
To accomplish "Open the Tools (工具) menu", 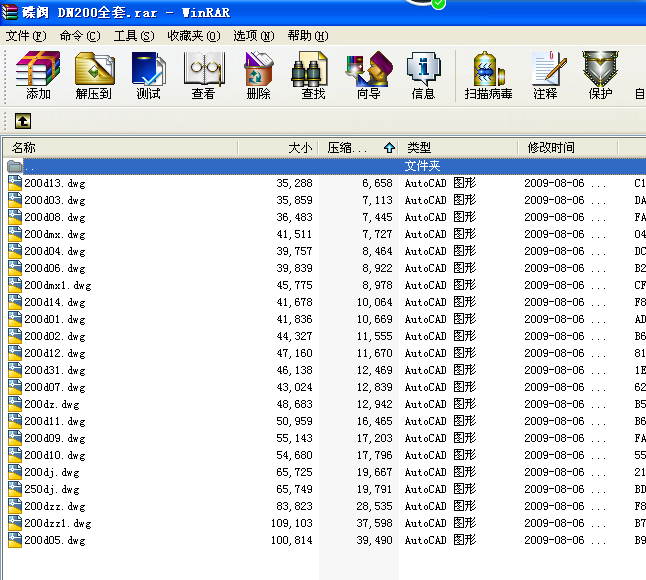I will 134,35.
